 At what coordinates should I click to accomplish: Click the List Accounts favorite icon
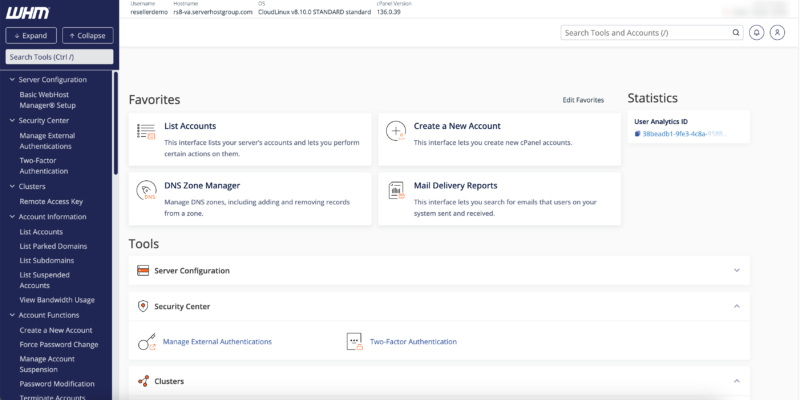pyautogui.click(x=146, y=131)
